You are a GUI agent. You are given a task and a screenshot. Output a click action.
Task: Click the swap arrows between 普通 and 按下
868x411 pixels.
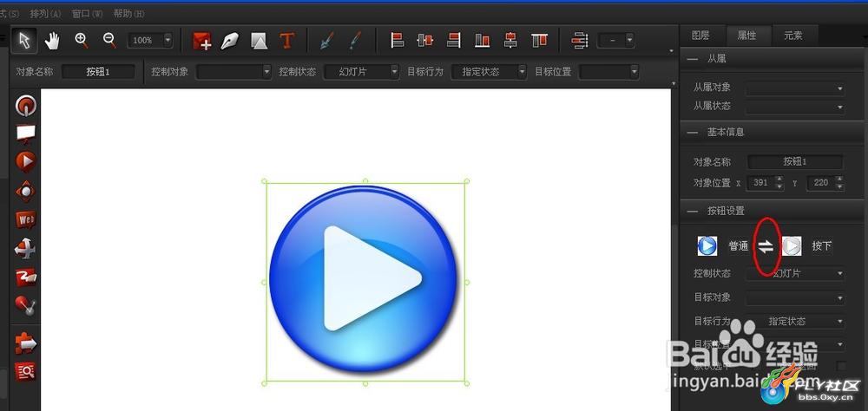pos(766,247)
